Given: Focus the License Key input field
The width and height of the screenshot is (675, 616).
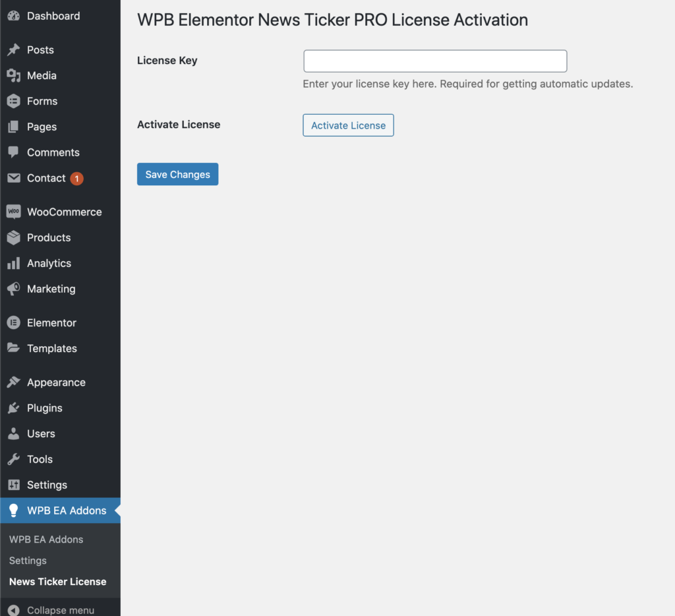Looking at the screenshot, I should click(x=435, y=61).
